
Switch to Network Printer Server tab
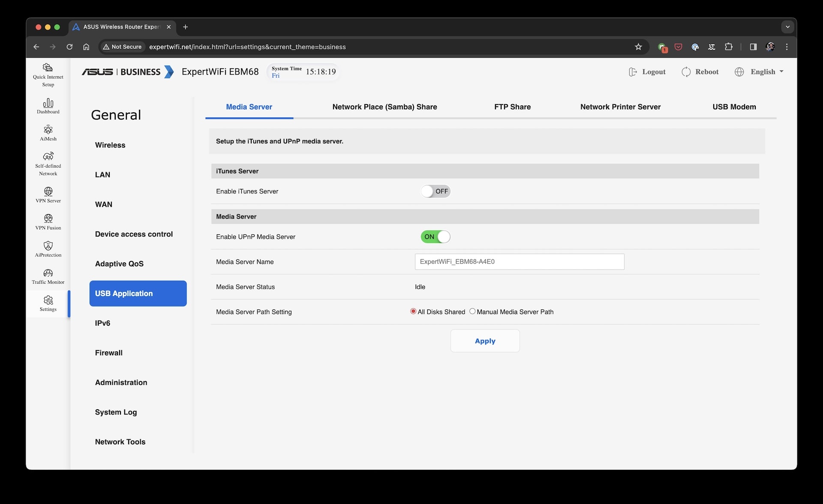(x=620, y=107)
